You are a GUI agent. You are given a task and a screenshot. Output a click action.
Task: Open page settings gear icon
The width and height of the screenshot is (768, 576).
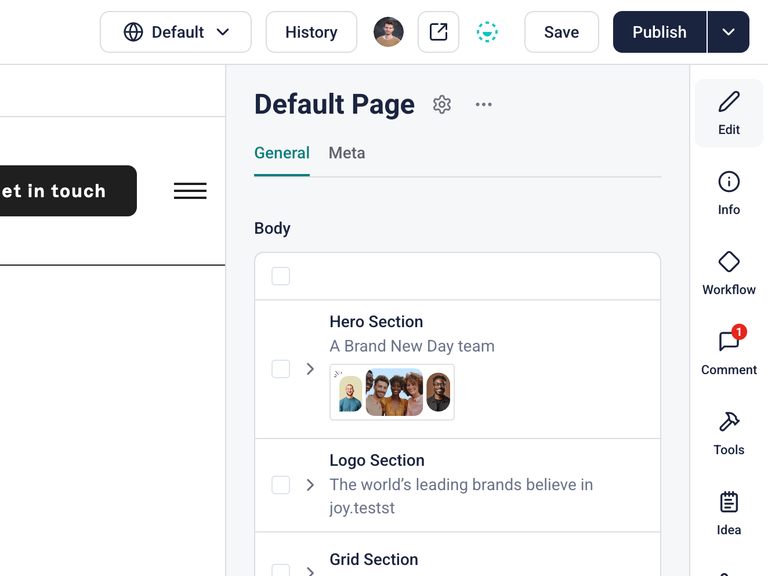(442, 104)
